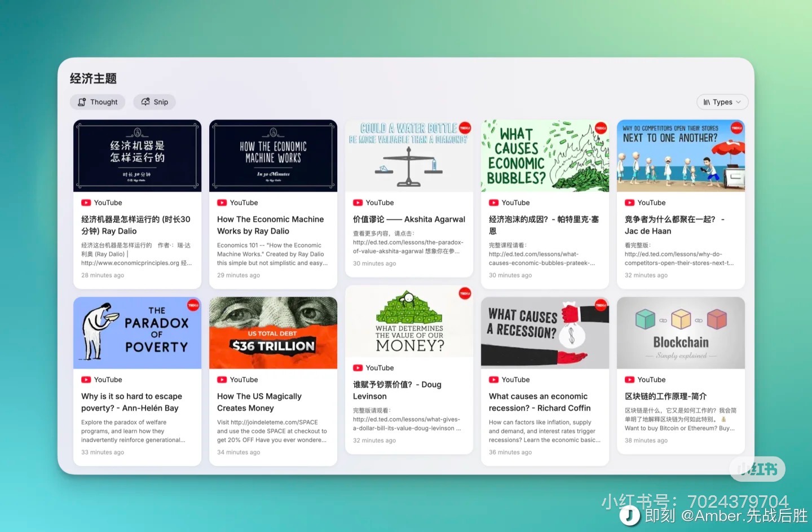Viewport: 812px width, 532px height.
Task: Click description starting 区块链是什么
Action: pyautogui.click(x=681, y=419)
